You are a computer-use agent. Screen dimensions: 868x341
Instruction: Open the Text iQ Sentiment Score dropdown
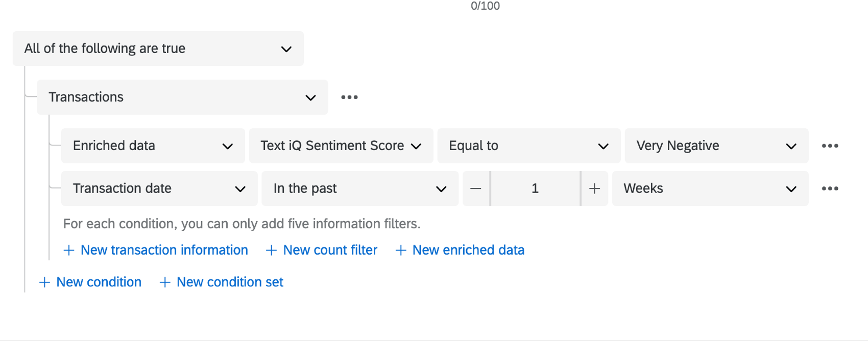point(341,145)
